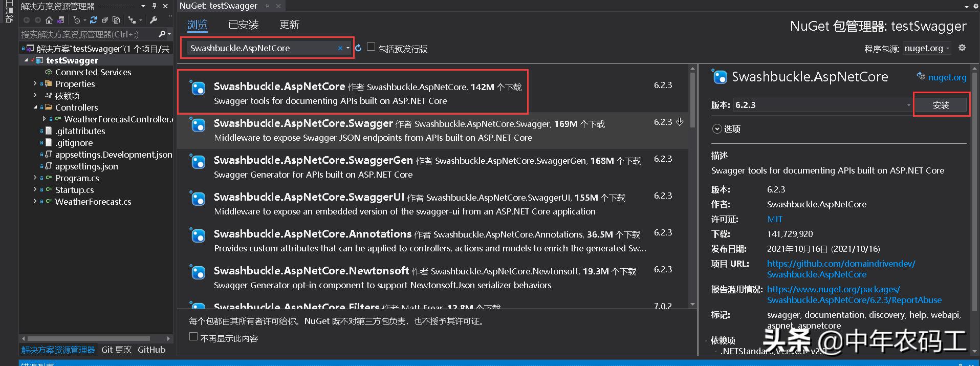The image size is (980, 366).
Task: Click the back arrow in Solution Explorer toolbar
Action: pyautogui.click(x=27, y=20)
